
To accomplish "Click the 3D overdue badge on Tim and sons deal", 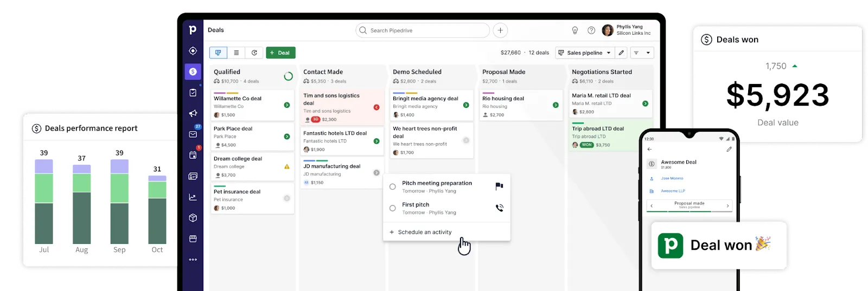I will coord(315,119).
